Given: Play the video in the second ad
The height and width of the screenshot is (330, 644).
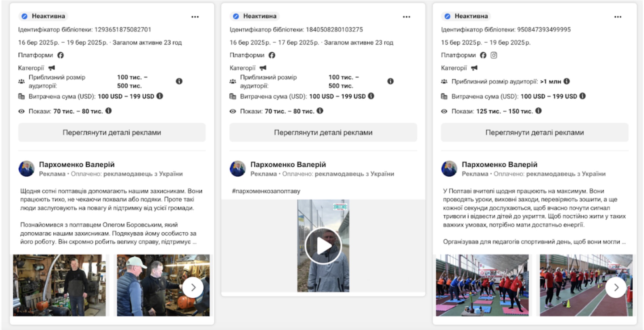Looking at the screenshot, I should click(323, 246).
